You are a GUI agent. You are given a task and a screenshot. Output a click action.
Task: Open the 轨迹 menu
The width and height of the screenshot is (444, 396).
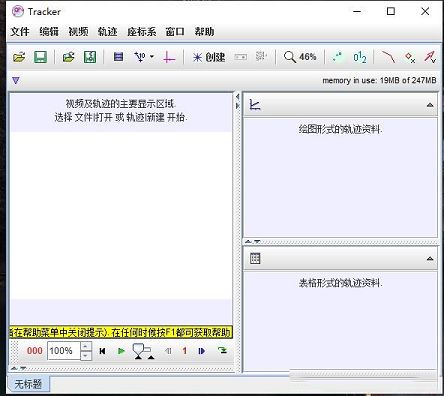pyautogui.click(x=107, y=32)
